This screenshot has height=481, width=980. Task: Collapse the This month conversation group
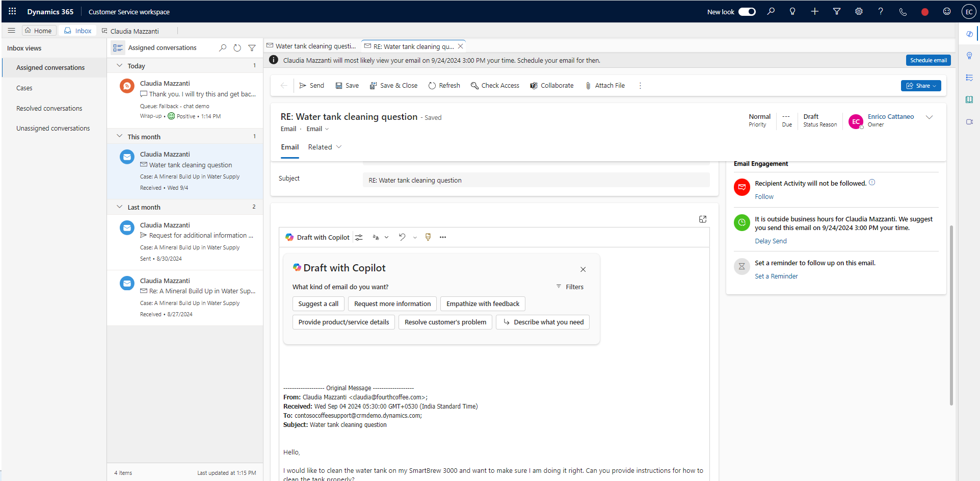[119, 136]
